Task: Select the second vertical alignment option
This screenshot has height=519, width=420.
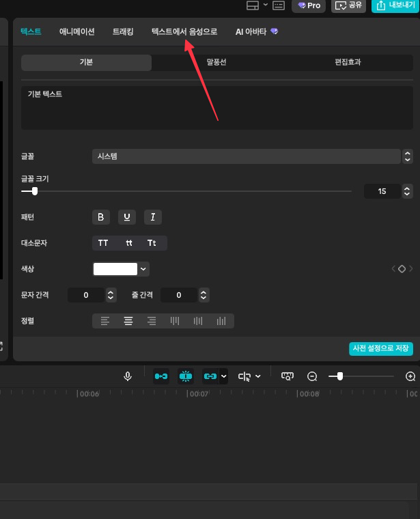Action: [x=198, y=321]
